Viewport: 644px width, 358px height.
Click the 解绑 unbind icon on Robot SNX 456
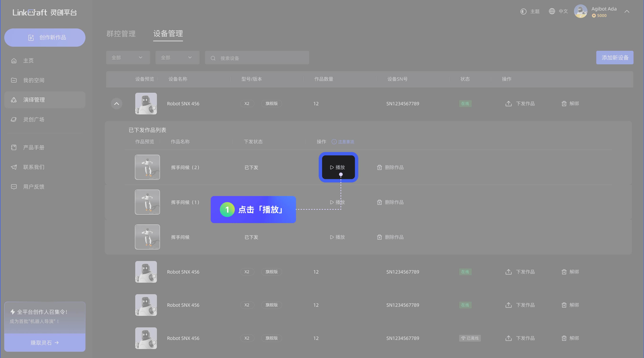pyautogui.click(x=564, y=103)
